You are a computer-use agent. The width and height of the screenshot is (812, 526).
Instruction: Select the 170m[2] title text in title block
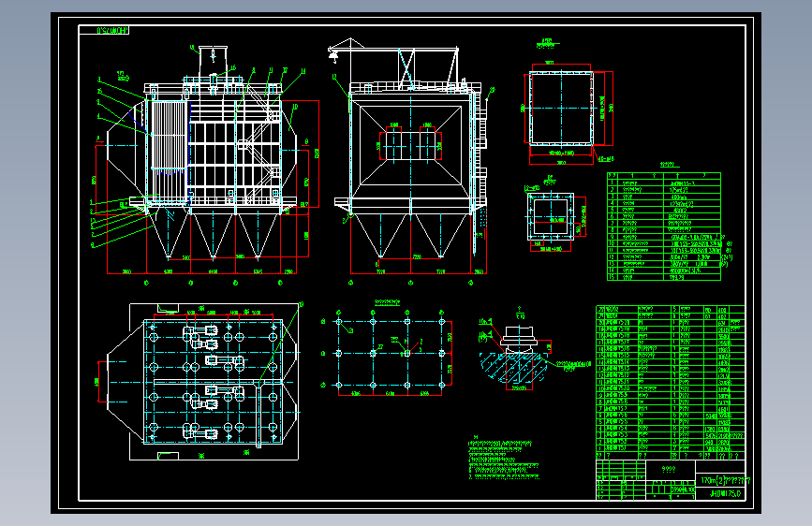click(x=724, y=480)
